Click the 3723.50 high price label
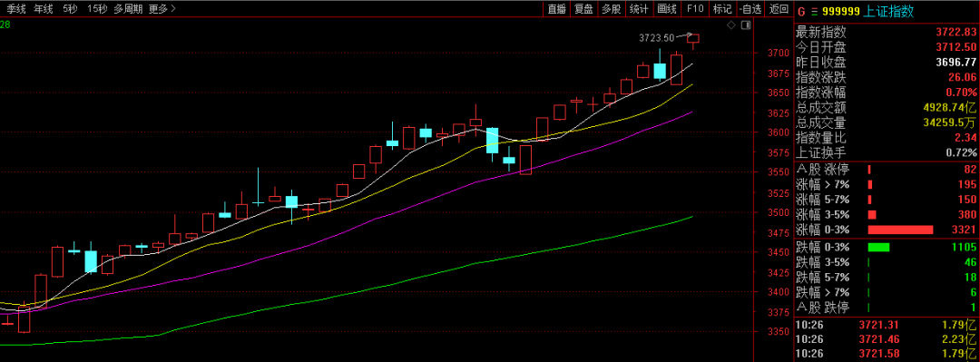This screenshot has width=980, height=362. click(x=656, y=37)
